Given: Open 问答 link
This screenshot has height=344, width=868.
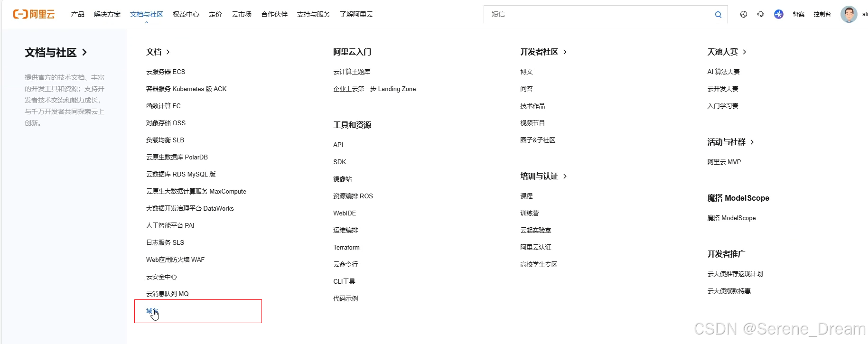Looking at the screenshot, I should tap(526, 89).
